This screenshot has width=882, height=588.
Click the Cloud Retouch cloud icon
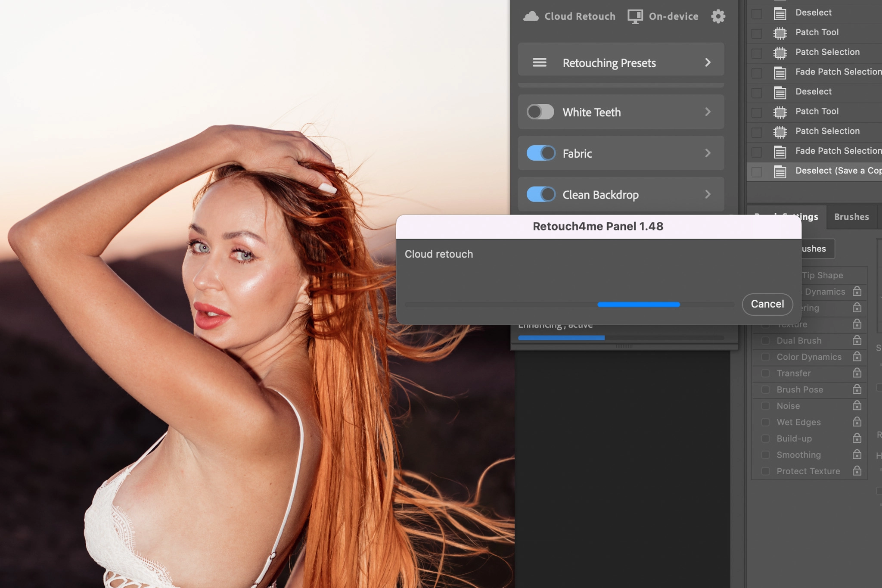pos(531,16)
